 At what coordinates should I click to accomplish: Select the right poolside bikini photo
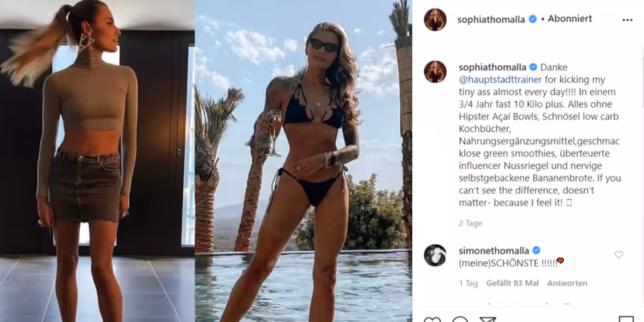(x=303, y=161)
